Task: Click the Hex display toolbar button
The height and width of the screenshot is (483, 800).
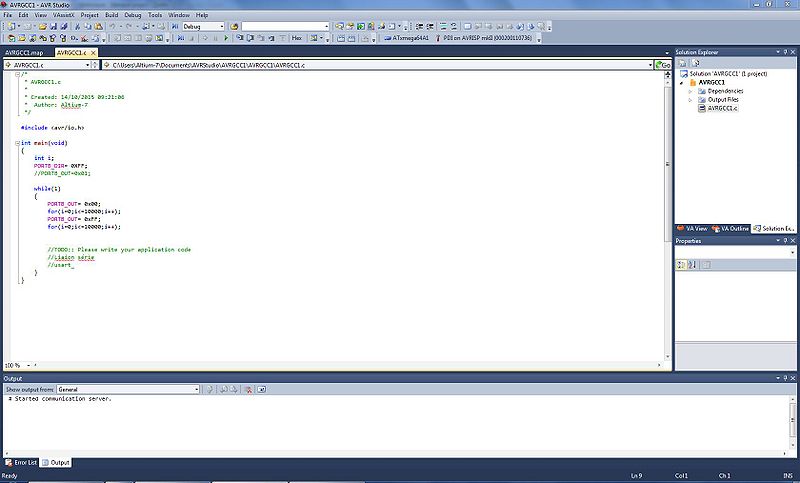Action: click(297, 38)
